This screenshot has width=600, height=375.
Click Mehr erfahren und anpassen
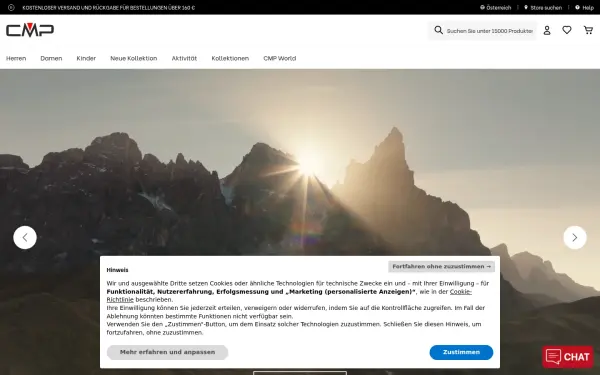(x=167, y=352)
